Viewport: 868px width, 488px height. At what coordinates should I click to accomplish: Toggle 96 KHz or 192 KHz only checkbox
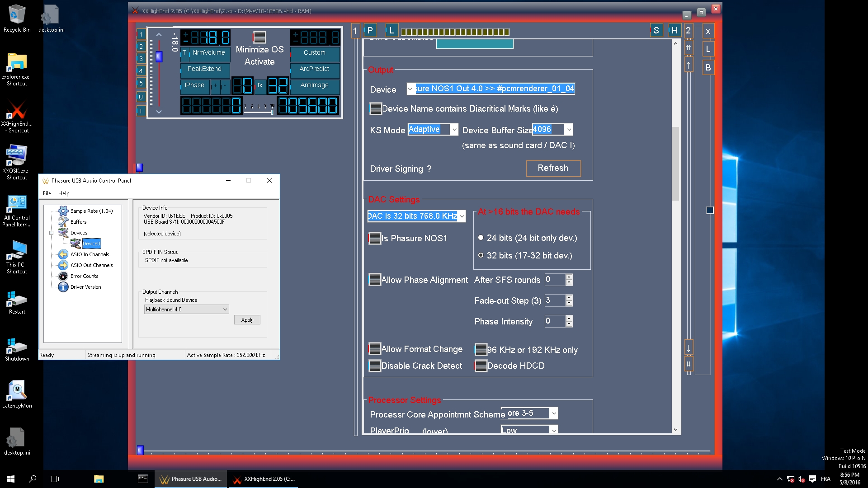pyautogui.click(x=481, y=349)
